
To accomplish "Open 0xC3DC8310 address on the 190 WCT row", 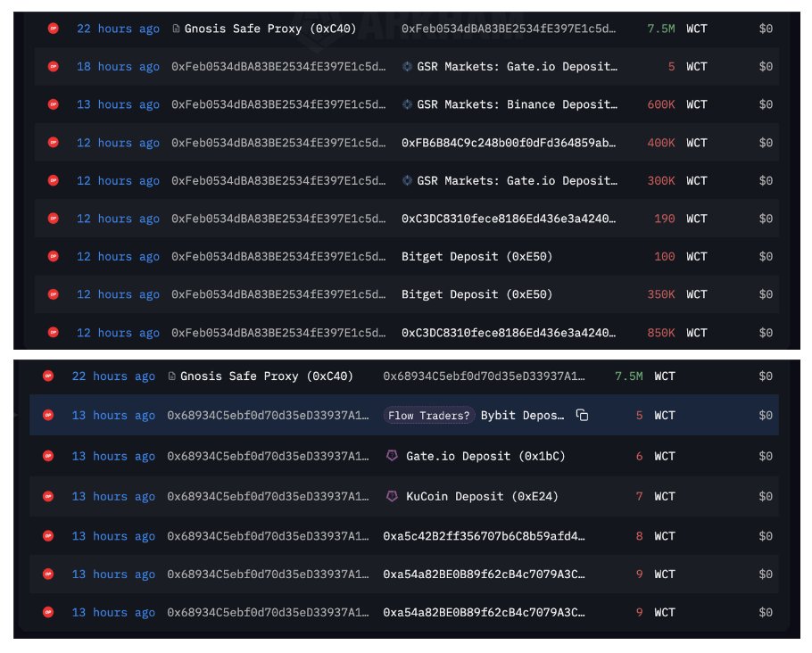I will tap(509, 219).
